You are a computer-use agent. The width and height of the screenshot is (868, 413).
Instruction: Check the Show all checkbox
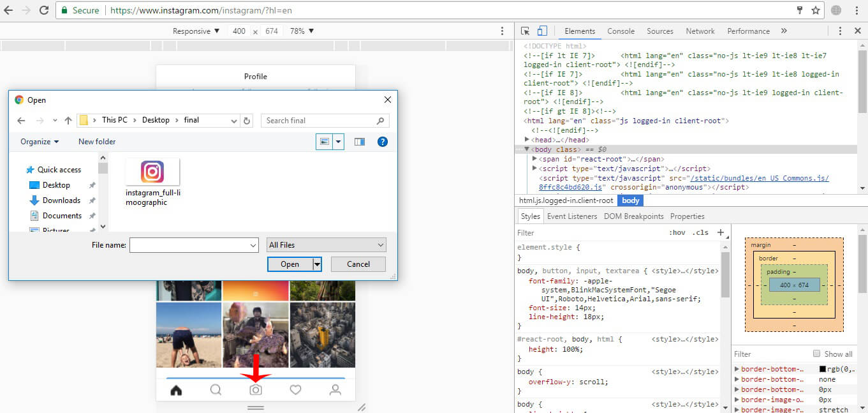pyautogui.click(x=817, y=354)
